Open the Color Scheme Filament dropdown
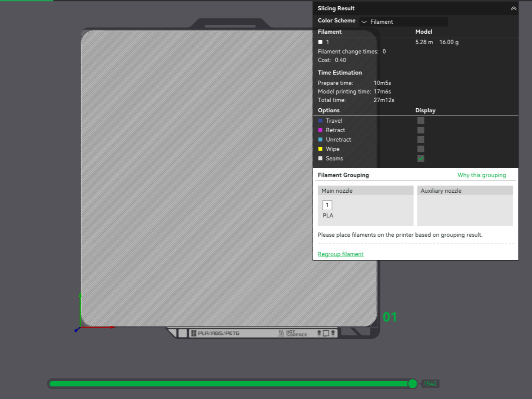This screenshot has width=532, height=399. pyautogui.click(x=403, y=22)
